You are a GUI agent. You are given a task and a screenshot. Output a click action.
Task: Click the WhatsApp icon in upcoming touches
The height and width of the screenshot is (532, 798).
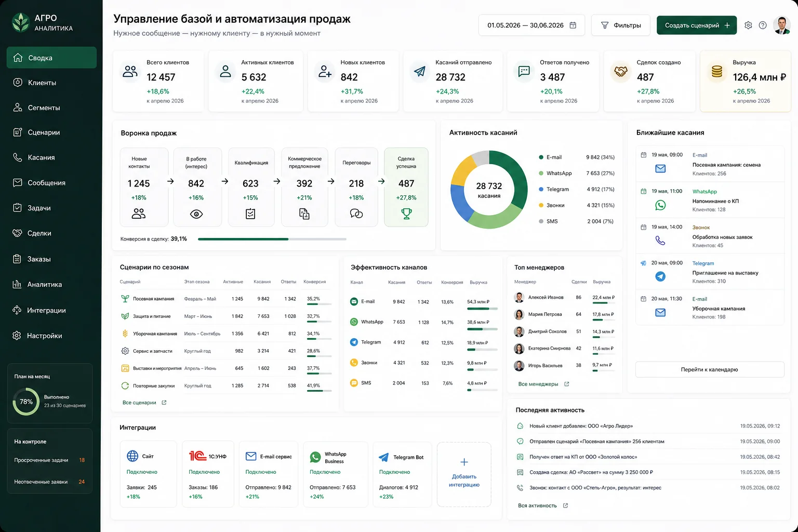click(x=660, y=205)
